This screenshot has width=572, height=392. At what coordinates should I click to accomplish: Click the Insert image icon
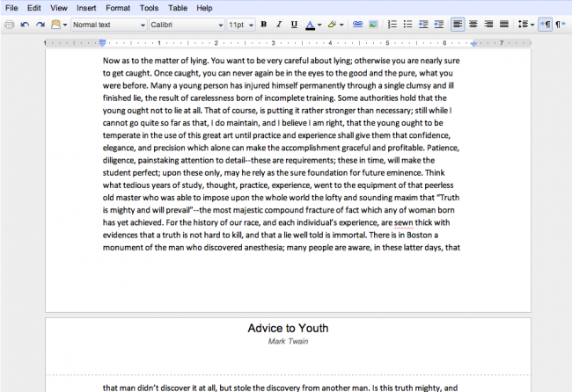pyautogui.click(x=373, y=25)
